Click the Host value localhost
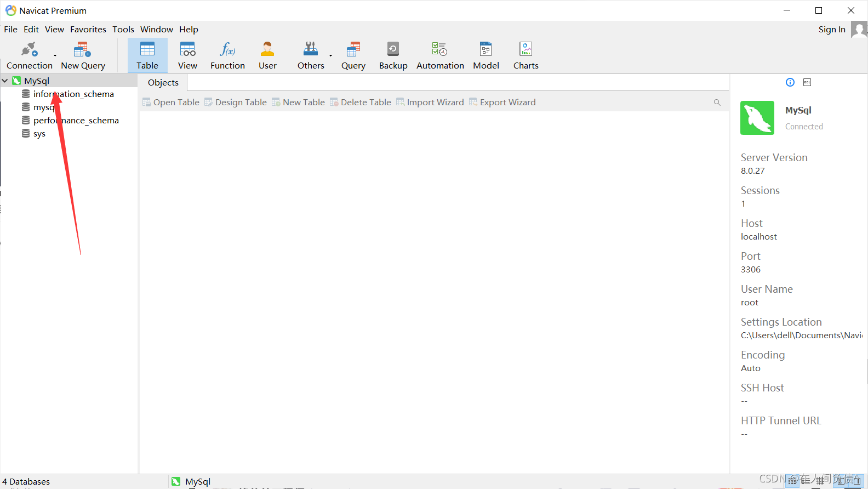This screenshot has height=489, width=868. click(759, 237)
